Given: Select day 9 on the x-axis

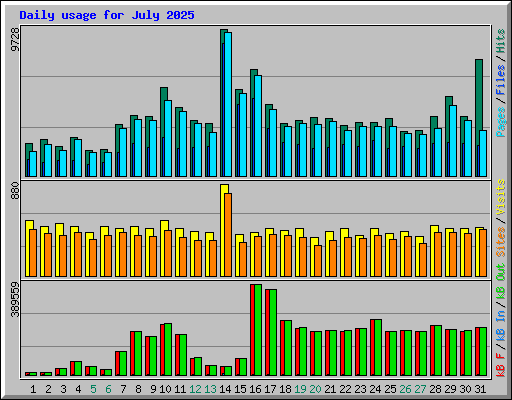Looking at the screenshot, I should 153,389.
